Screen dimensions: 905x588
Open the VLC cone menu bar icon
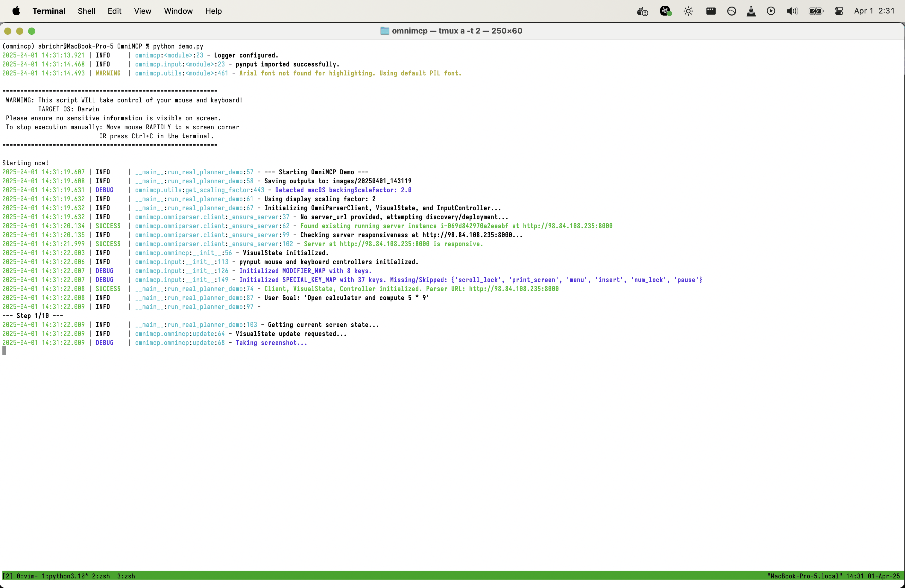(751, 11)
